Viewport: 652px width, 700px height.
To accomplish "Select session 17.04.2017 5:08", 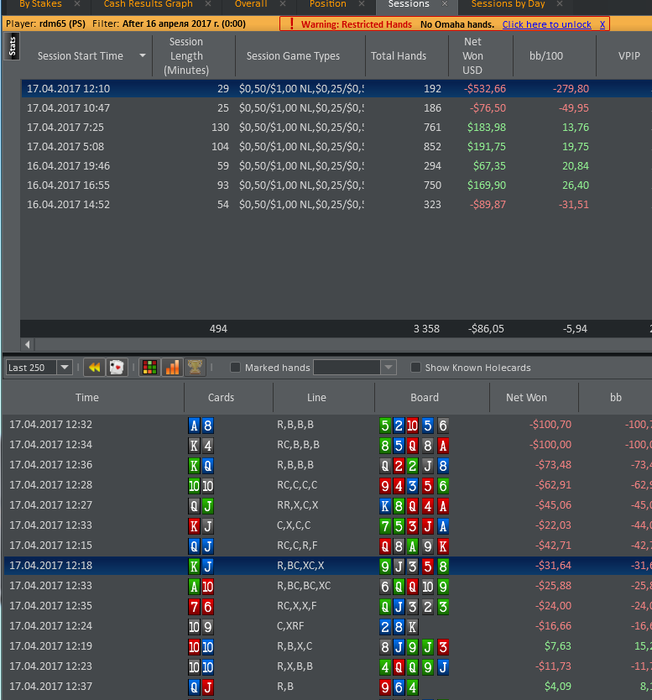I will tap(336, 146).
